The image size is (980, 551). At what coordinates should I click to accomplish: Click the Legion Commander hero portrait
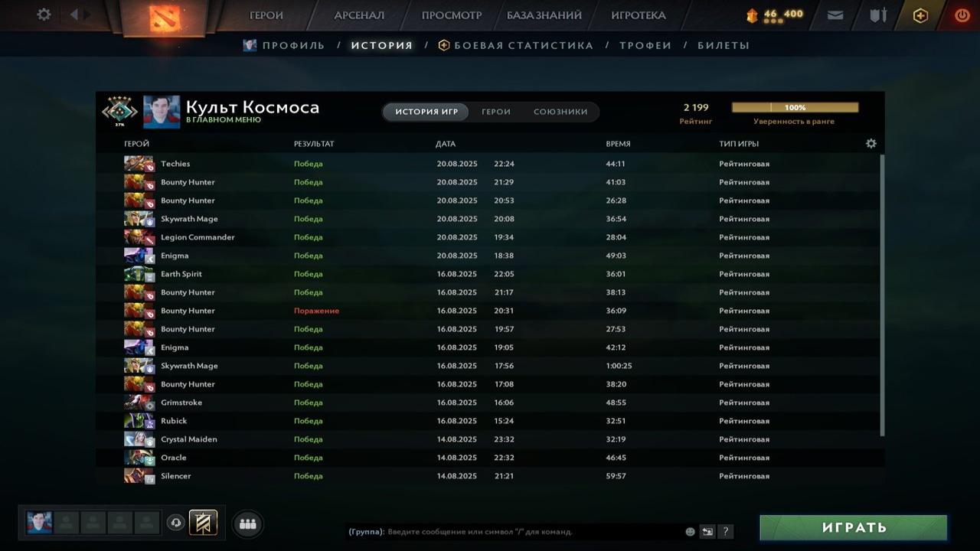[139, 237]
